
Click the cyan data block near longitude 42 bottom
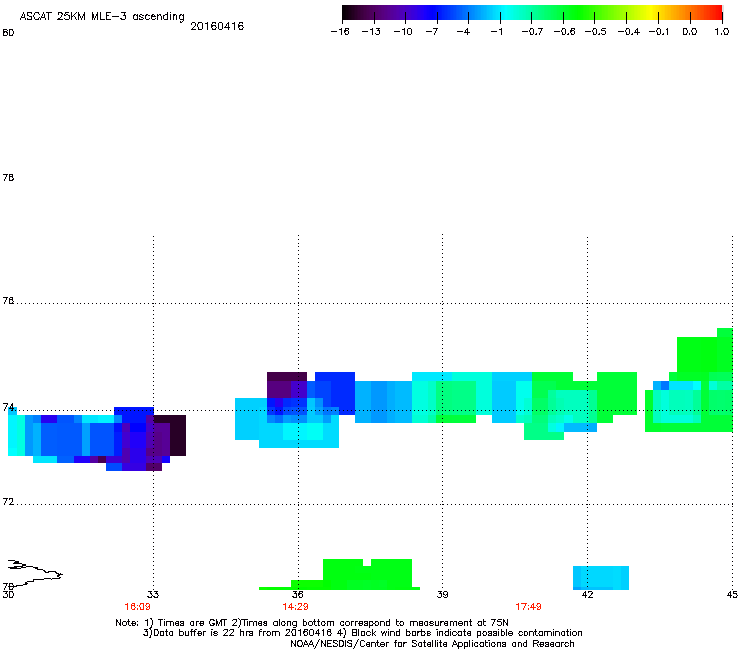pos(601,578)
